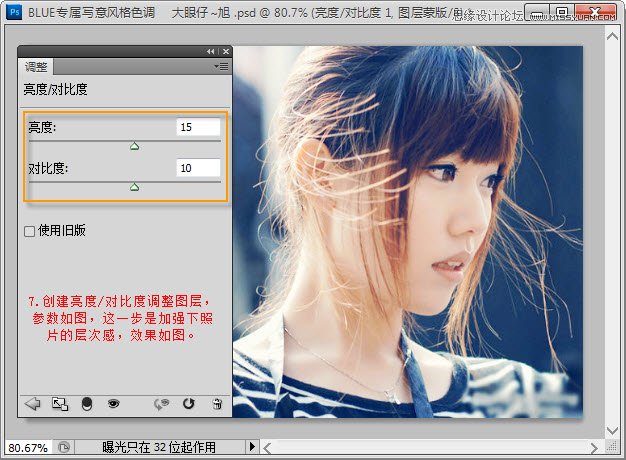This screenshot has height=460, width=626.
Task: Select the 调整 panel tab
Action: click(37, 66)
